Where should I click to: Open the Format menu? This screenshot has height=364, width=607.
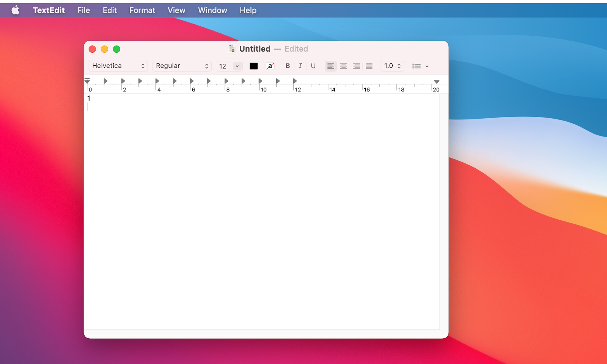[142, 10]
